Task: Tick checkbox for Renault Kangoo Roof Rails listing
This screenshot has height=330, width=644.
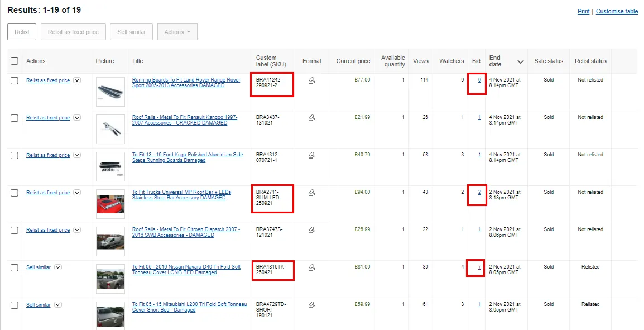Action: coord(15,118)
